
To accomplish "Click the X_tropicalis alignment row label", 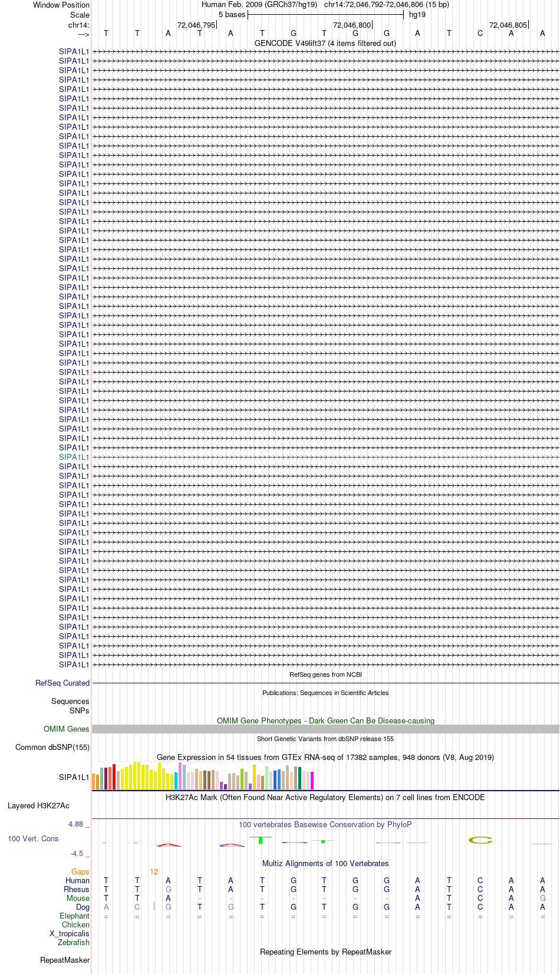I will (x=70, y=933).
